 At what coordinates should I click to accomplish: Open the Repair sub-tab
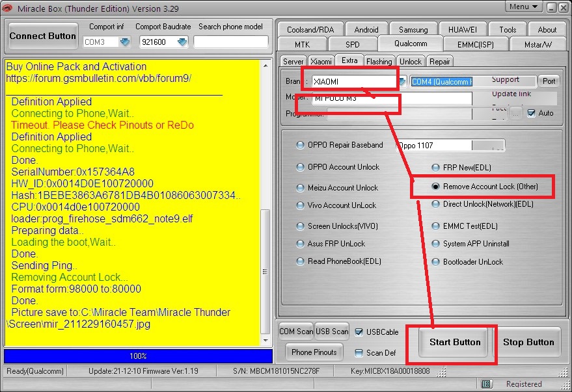click(440, 61)
